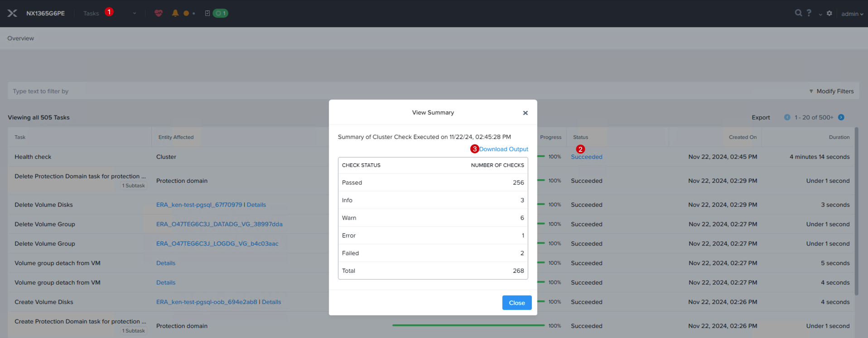The width and height of the screenshot is (868, 338).
Task: Open the help question mark icon
Action: (809, 13)
